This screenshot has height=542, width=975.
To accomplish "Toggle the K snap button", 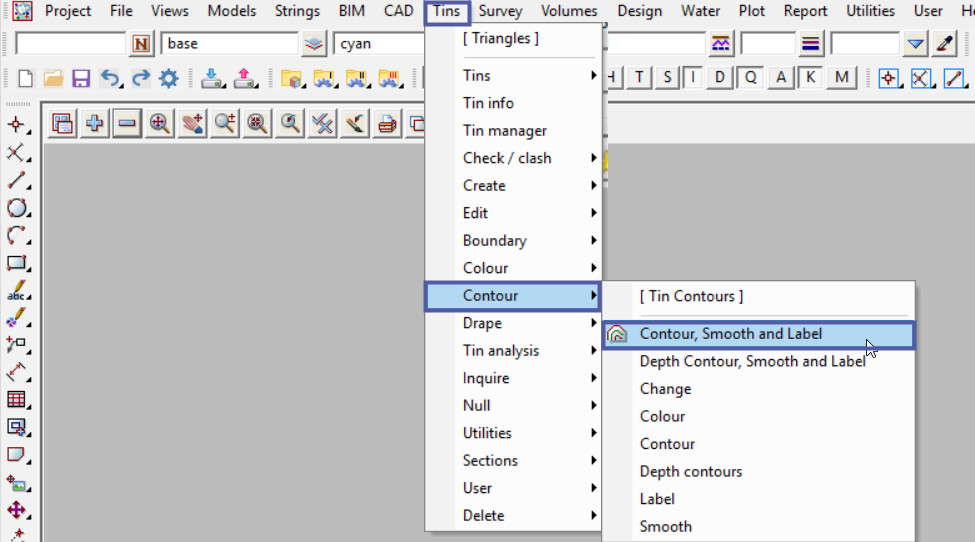I will 810,78.
